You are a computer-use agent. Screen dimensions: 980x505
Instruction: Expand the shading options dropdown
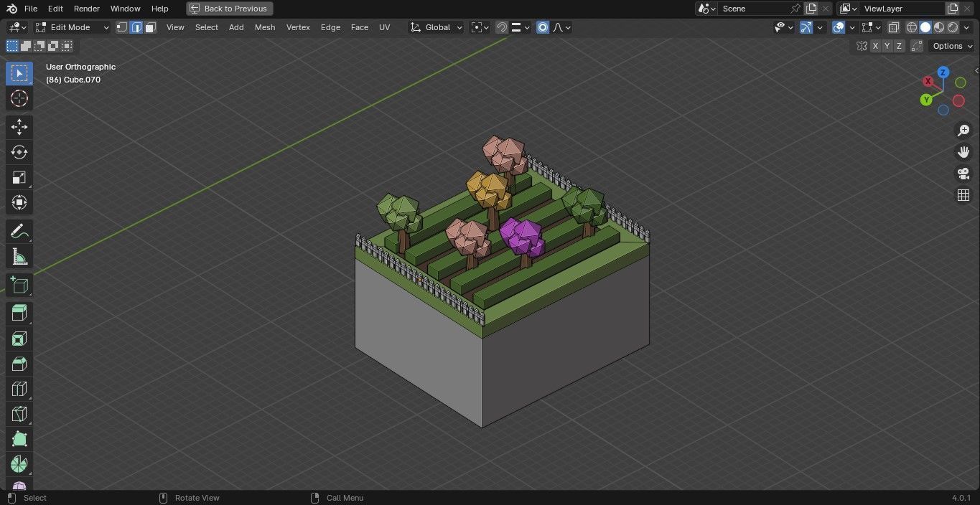click(x=966, y=27)
